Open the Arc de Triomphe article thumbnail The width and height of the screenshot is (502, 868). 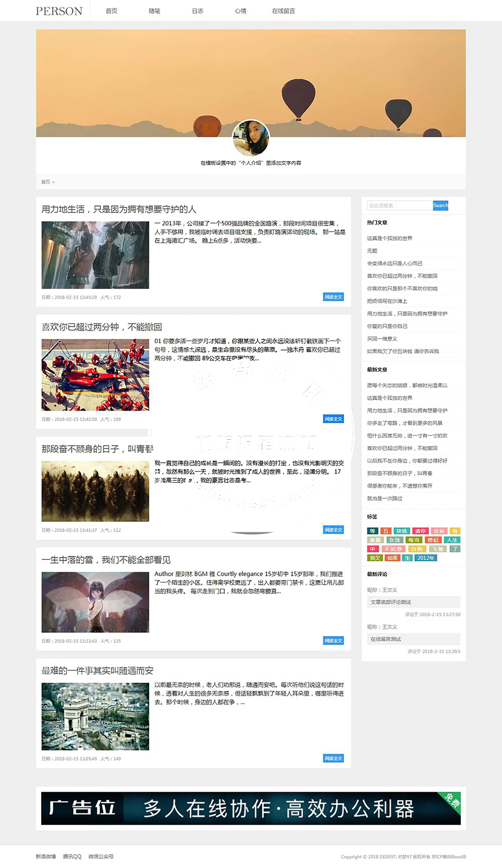coord(95,716)
